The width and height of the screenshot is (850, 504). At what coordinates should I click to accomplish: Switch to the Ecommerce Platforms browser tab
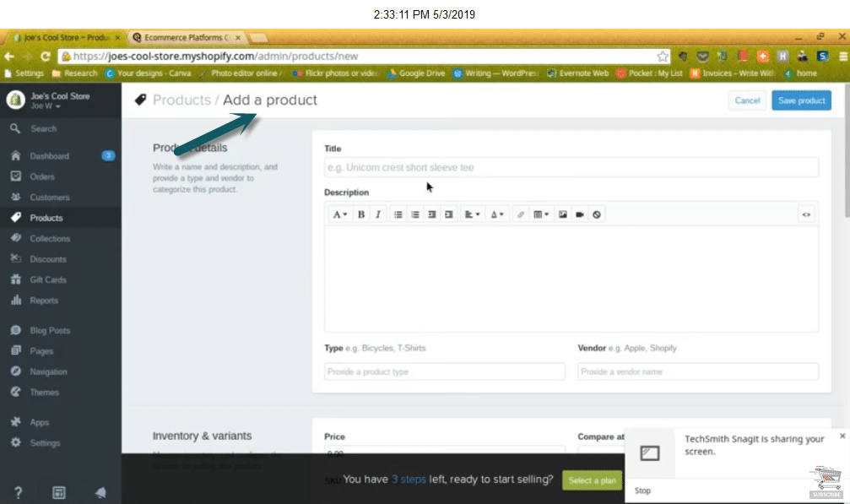182,38
